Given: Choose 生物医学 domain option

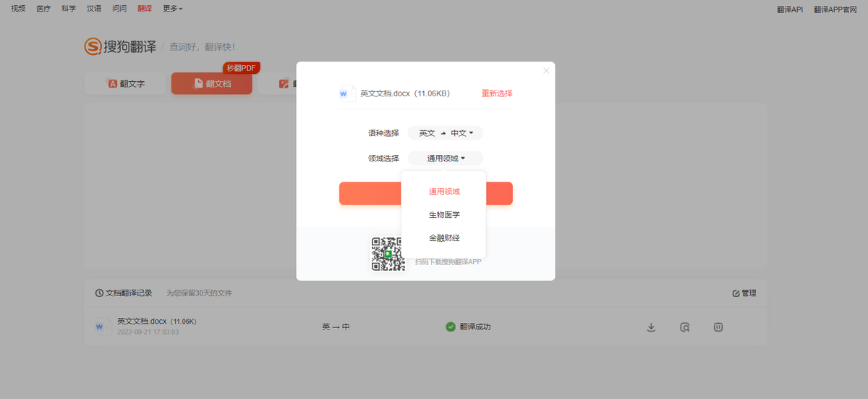Looking at the screenshot, I should pyautogui.click(x=444, y=215).
